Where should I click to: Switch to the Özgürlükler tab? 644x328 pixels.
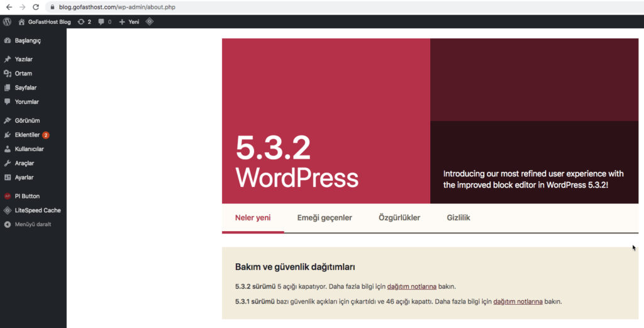coord(399,218)
